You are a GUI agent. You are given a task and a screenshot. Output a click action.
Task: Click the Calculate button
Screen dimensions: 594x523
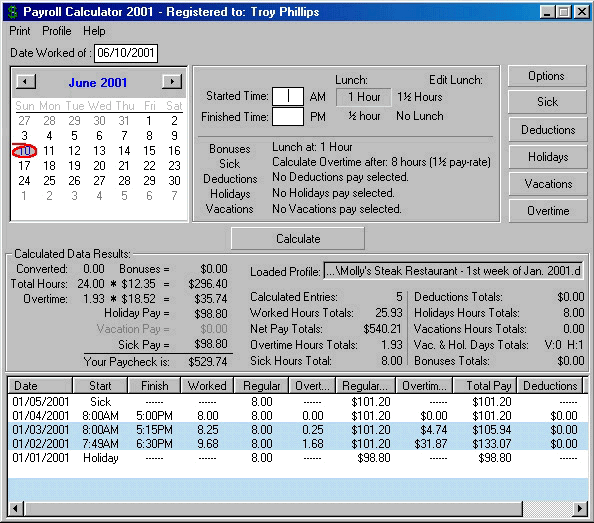click(x=298, y=239)
